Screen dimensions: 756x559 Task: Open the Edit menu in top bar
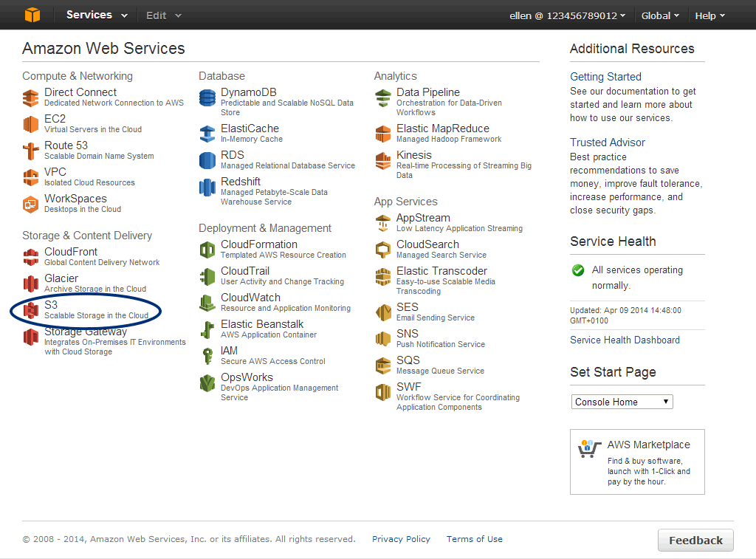coord(163,16)
